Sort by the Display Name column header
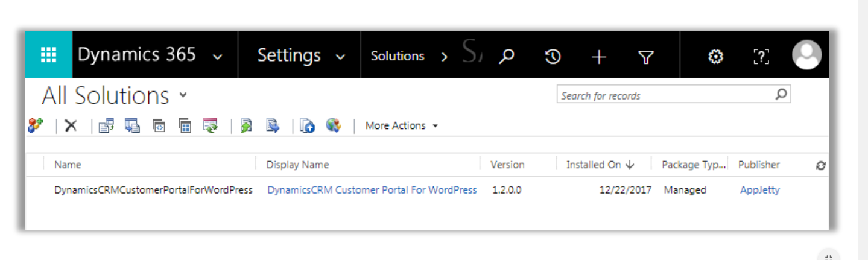The image size is (868, 260). pos(298,165)
